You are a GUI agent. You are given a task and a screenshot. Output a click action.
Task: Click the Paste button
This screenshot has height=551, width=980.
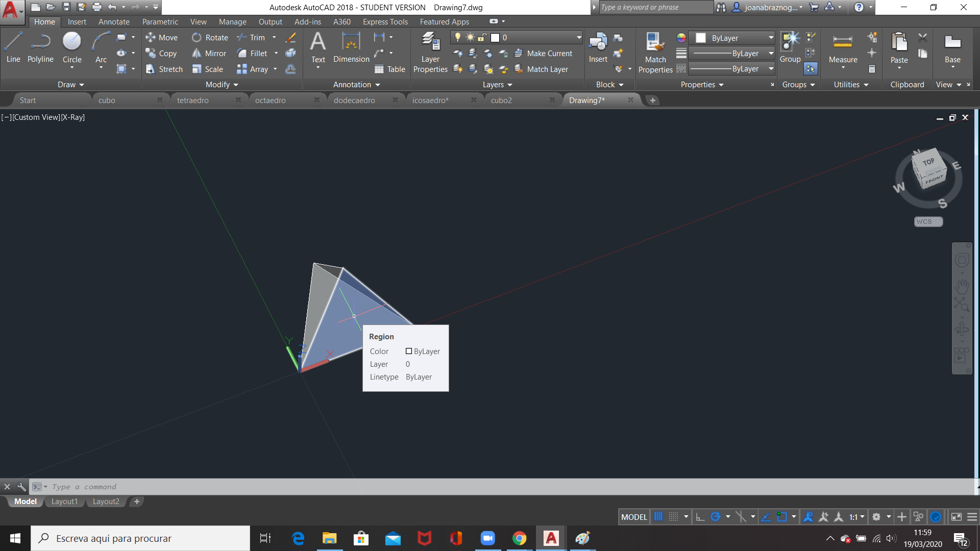pos(899,47)
